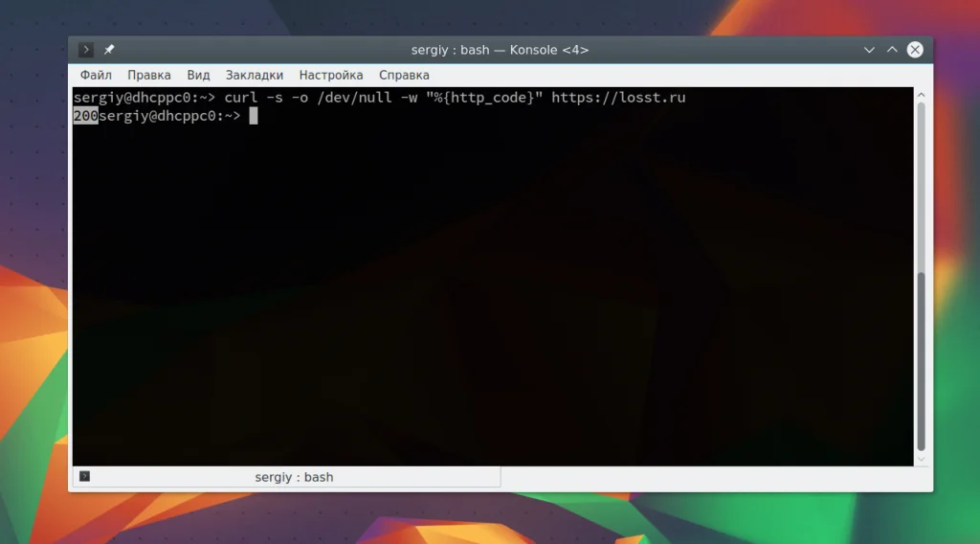Image resolution: width=980 pixels, height=544 pixels.
Task: Click the https://losst.ru URL in the command
Action: point(618,98)
